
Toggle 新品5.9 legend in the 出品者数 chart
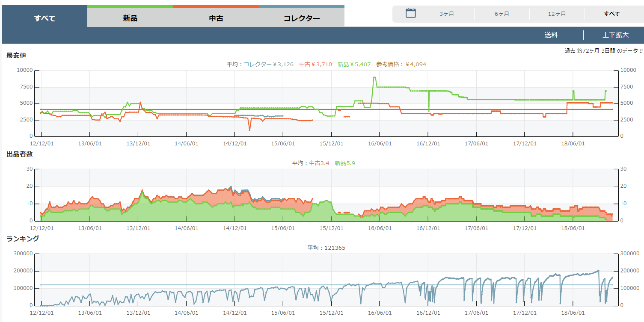(x=344, y=163)
